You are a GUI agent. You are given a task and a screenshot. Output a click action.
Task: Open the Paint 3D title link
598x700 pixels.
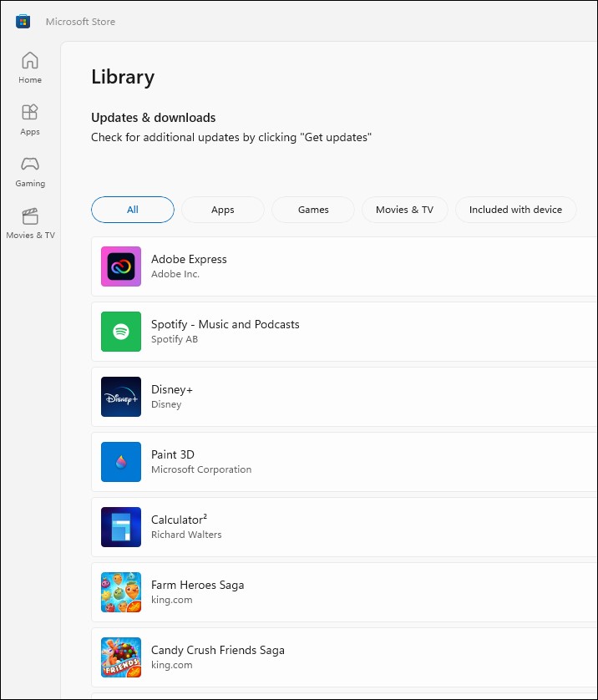172,454
